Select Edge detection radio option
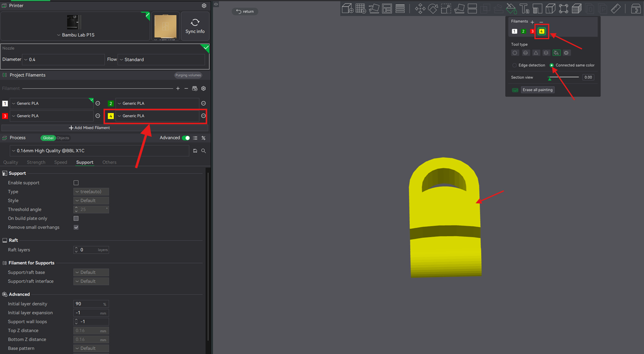This screenshot has width=644, height=354. (514, 65)
